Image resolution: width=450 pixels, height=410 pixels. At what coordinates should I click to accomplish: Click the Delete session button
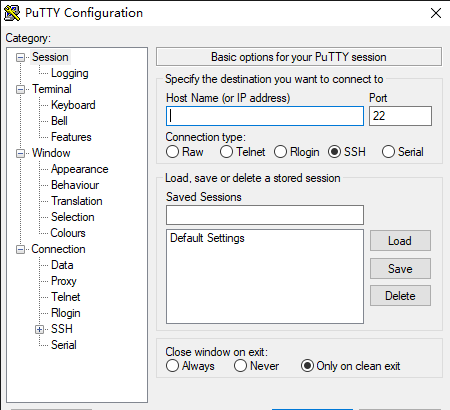(400, 296)
